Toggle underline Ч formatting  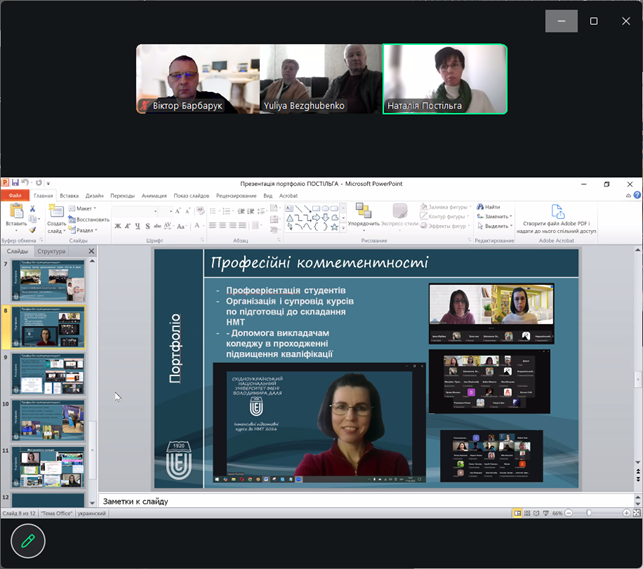tap(137, 226)
